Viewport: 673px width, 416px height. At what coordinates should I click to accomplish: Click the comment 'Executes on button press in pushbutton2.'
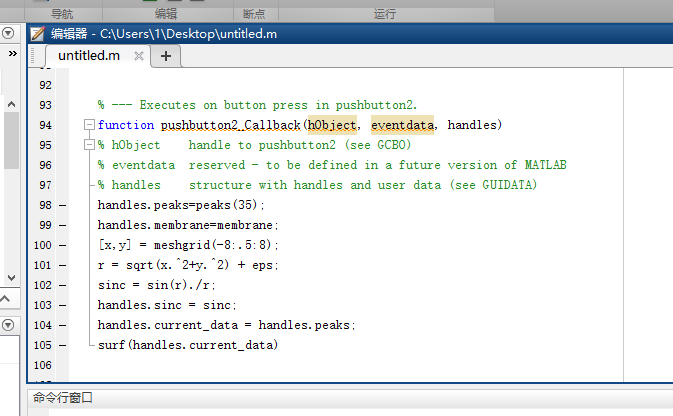278,105
